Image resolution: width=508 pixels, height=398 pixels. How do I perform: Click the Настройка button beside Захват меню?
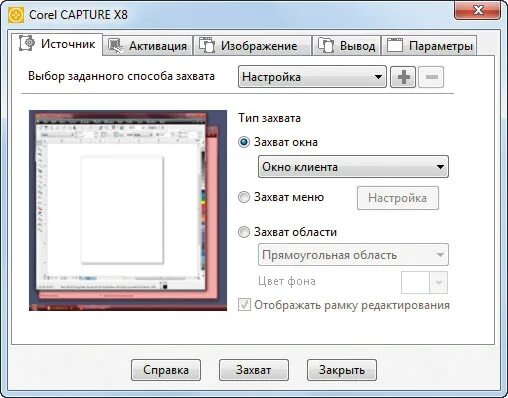coord(398,198)
